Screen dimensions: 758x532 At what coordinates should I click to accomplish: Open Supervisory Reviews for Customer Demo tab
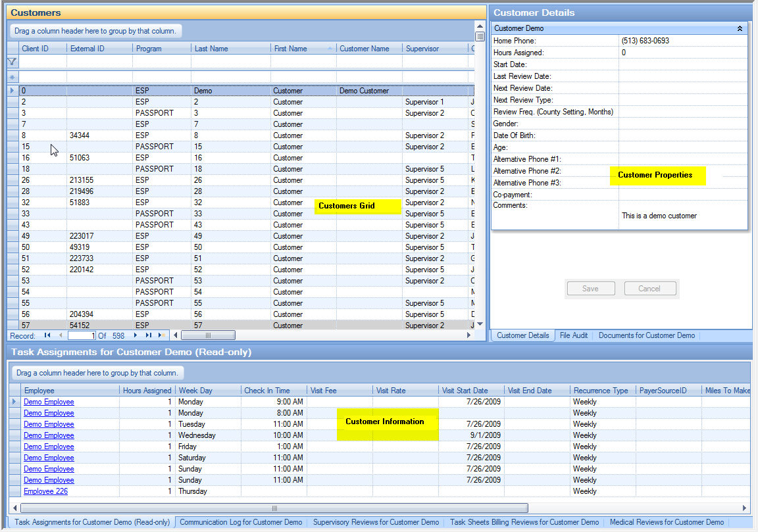coord(376,522)
